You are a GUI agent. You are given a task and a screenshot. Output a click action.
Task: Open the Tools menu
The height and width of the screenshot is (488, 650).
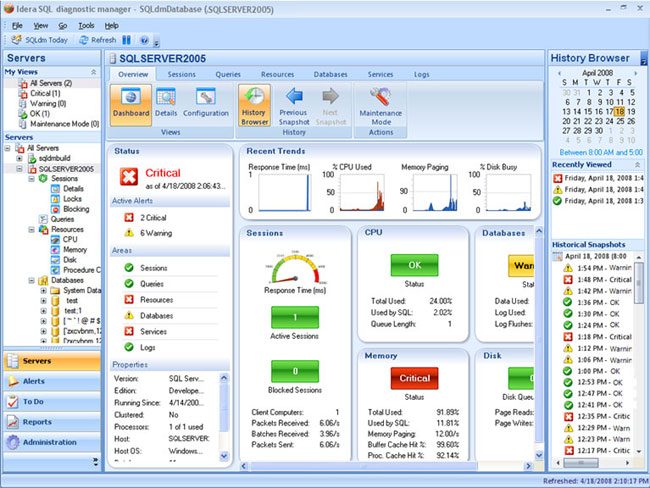pos(86,26)
